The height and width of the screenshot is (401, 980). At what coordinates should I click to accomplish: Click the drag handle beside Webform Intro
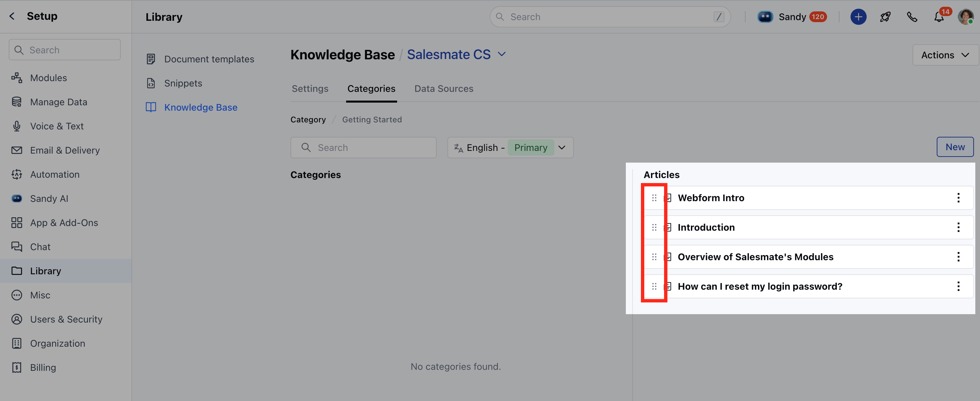click(x=654, y=198)
